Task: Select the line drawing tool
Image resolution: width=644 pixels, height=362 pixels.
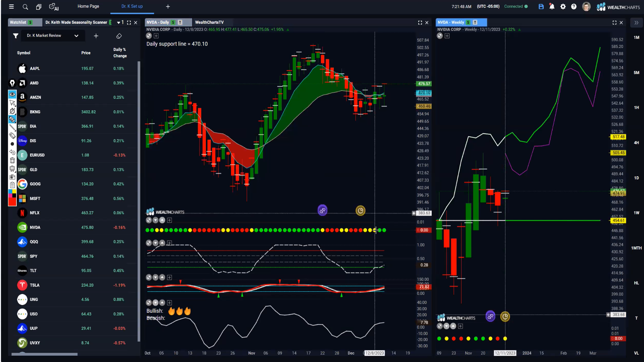Action: coord(12,127)
